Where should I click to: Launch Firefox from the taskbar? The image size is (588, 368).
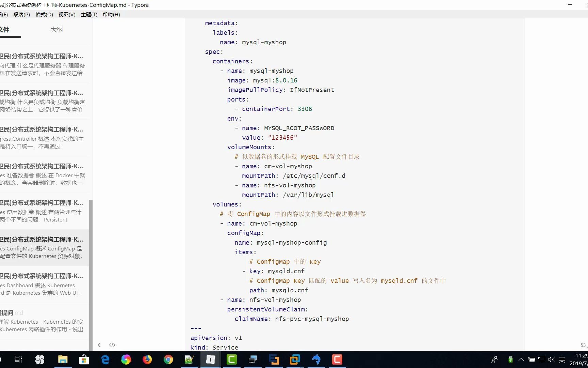point(147,359)
